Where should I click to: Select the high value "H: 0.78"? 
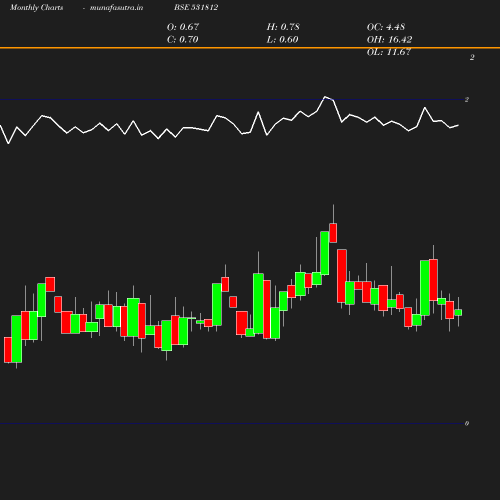point(283,27)
